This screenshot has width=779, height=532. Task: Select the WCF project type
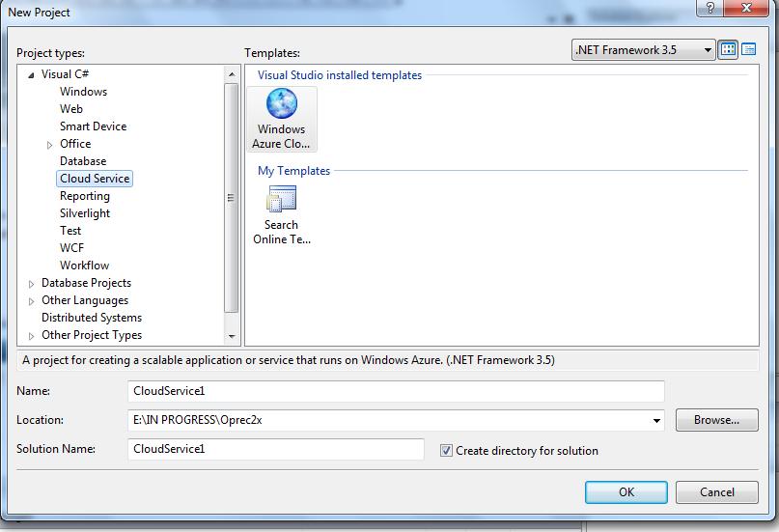click(x=71, y=248)
